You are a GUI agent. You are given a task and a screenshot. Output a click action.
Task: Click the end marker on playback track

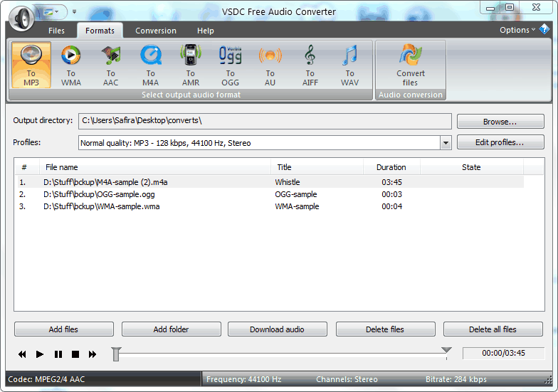[446, 350]
